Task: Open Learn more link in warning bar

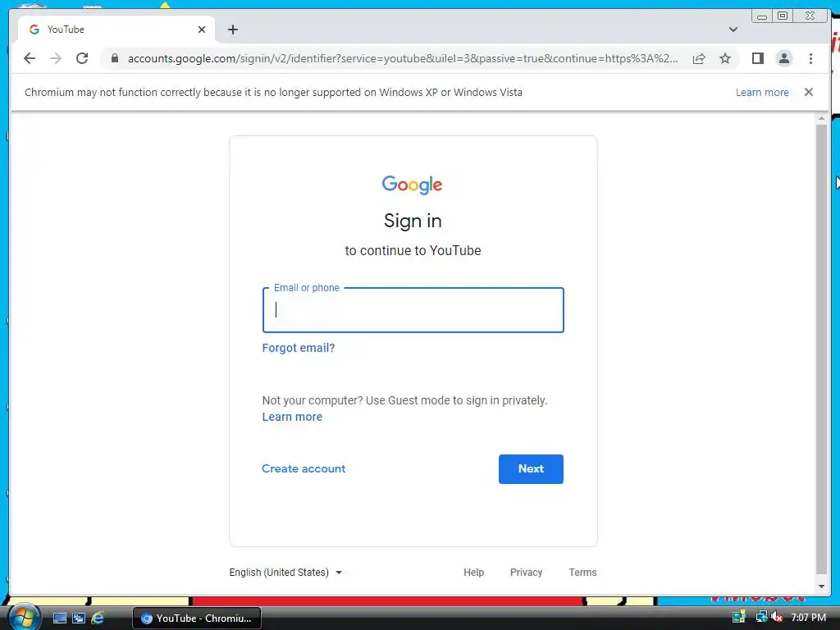Action: (x=762, y=92)
